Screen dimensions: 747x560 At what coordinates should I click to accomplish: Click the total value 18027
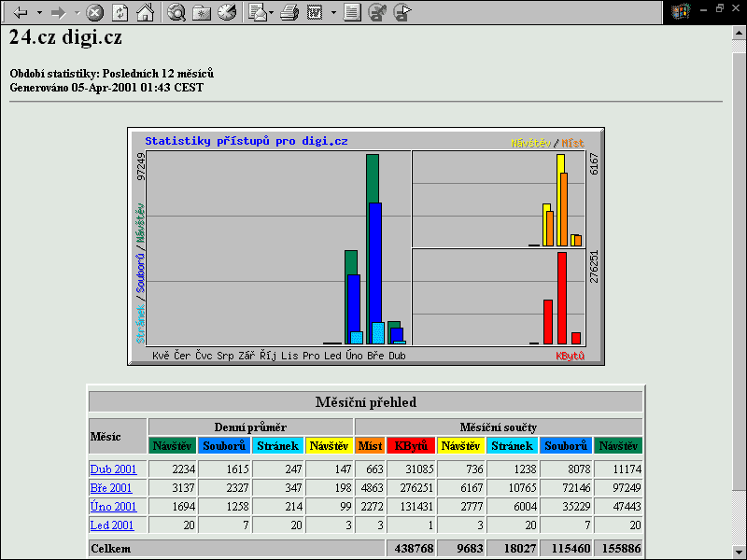[x=520, y=549]
